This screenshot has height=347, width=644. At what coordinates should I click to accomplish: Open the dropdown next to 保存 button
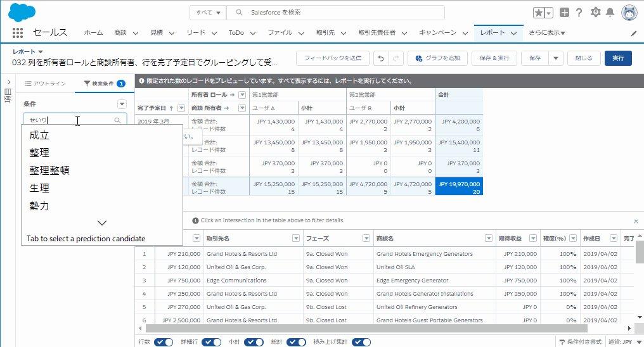coord(556,58)
